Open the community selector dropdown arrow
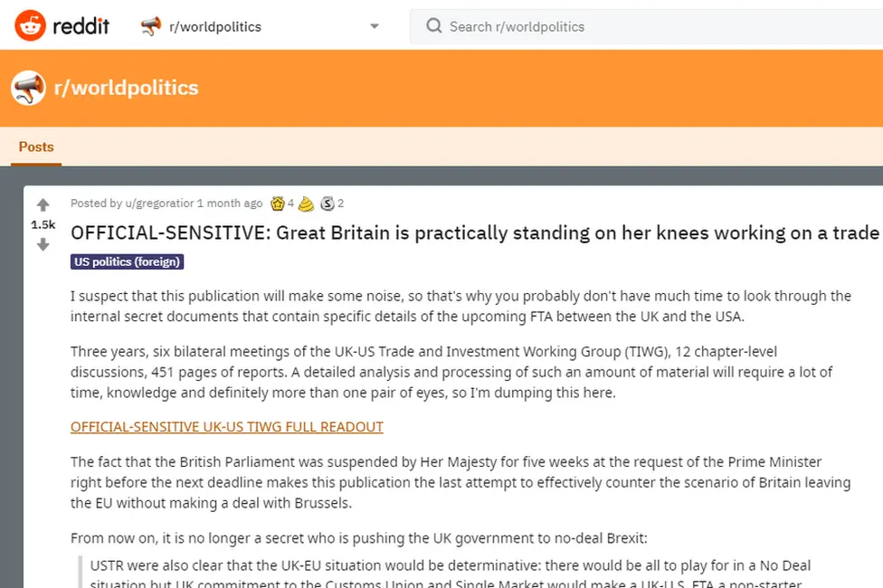883x588 pixels. coord(374,26)
